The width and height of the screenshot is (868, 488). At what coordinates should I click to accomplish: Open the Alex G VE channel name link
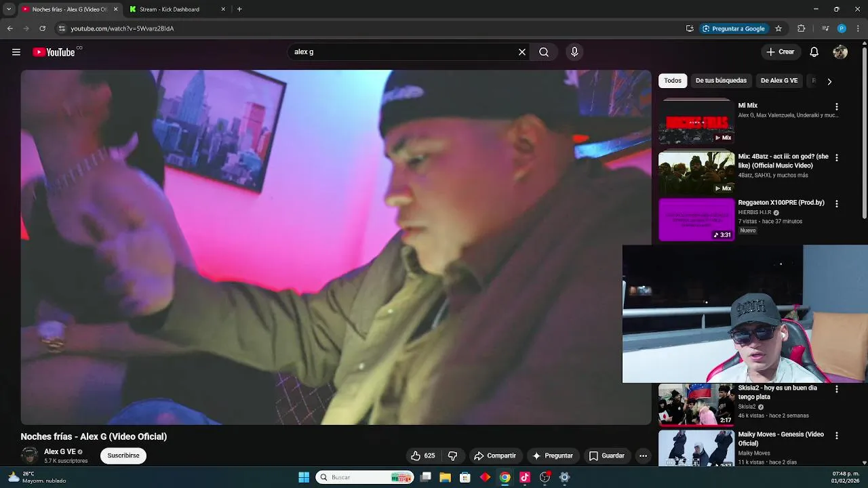coord(60,452)
